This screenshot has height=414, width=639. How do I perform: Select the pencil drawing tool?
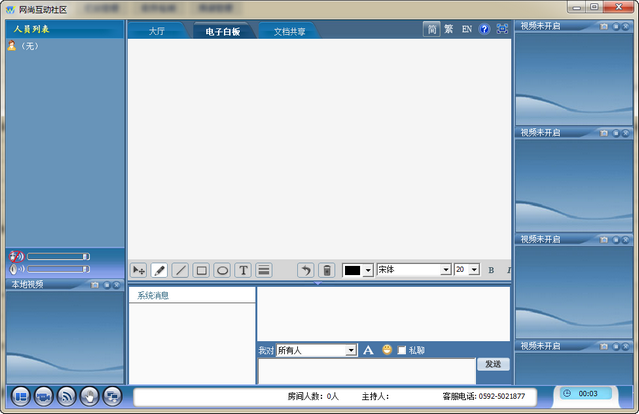159,270
